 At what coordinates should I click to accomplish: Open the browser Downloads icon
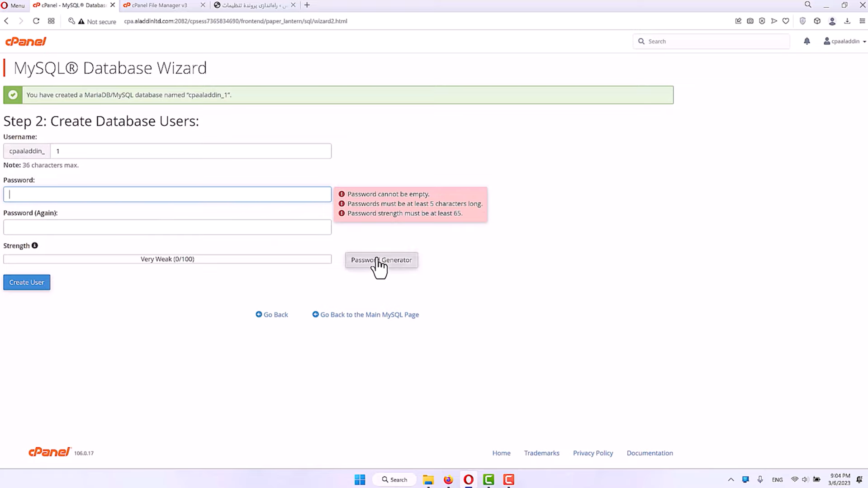pos(847,21)
